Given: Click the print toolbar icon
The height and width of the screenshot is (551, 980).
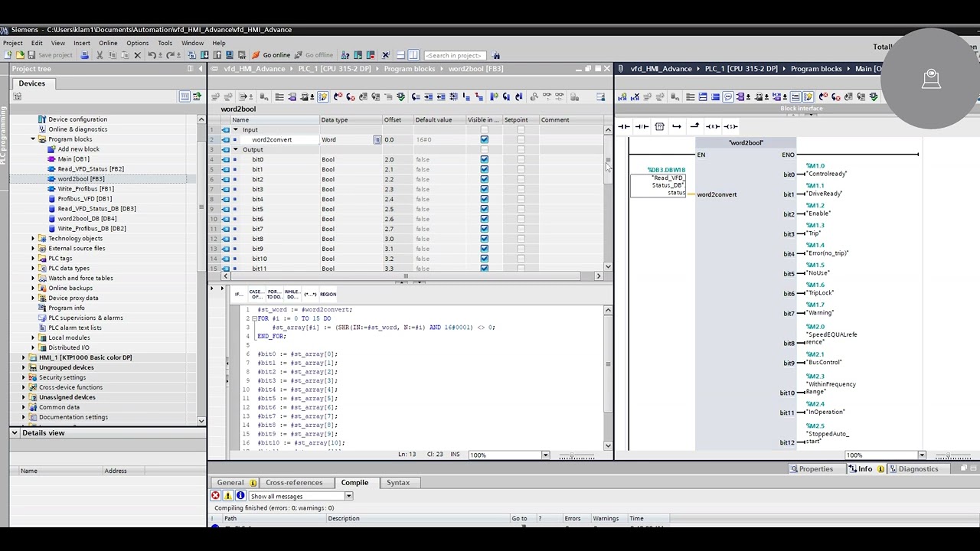Looking at the screenshot, I should click(x=84, y=55).
